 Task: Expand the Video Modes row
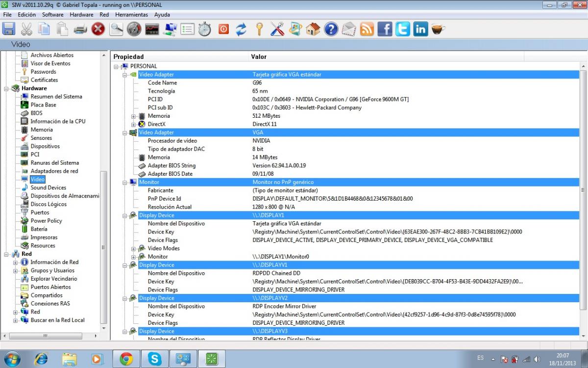coord(133,248)
